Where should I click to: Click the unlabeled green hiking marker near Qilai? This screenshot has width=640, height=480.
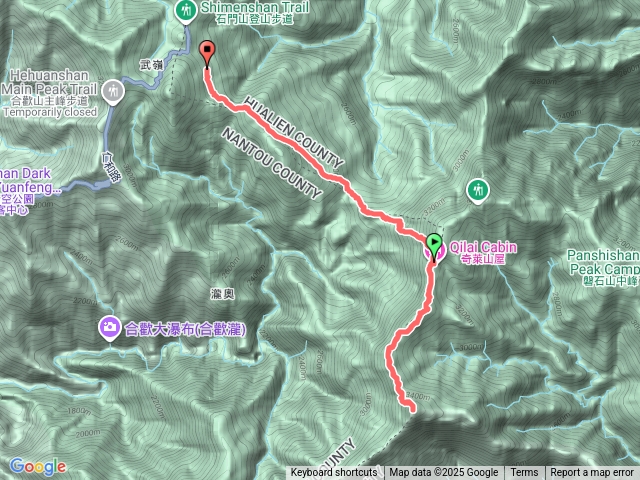(x=478, y=191)
